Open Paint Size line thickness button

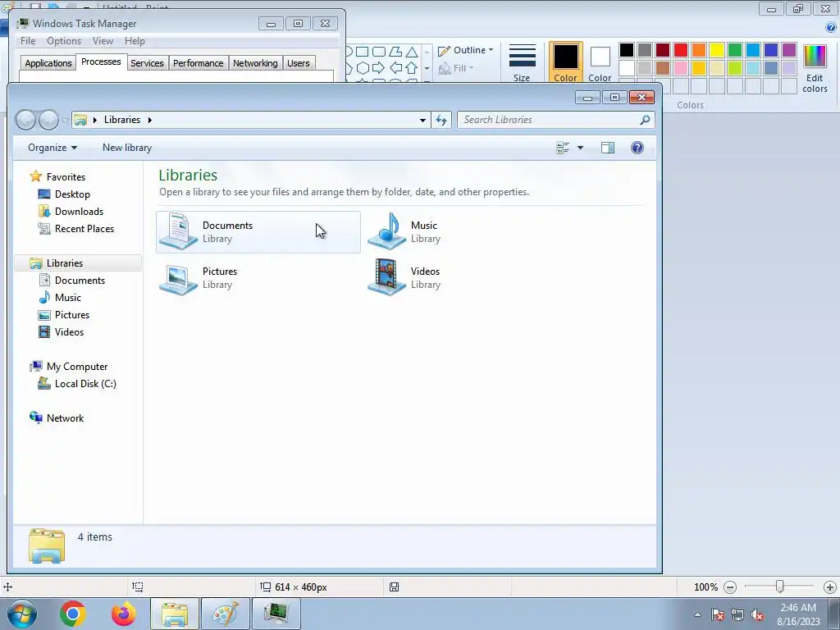pos(522,62)
